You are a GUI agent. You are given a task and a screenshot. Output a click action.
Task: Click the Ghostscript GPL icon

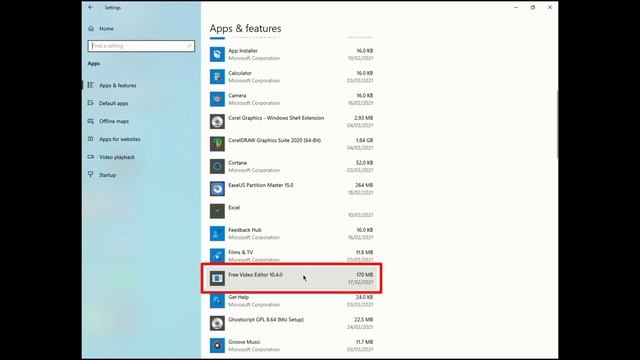point(217,323)
